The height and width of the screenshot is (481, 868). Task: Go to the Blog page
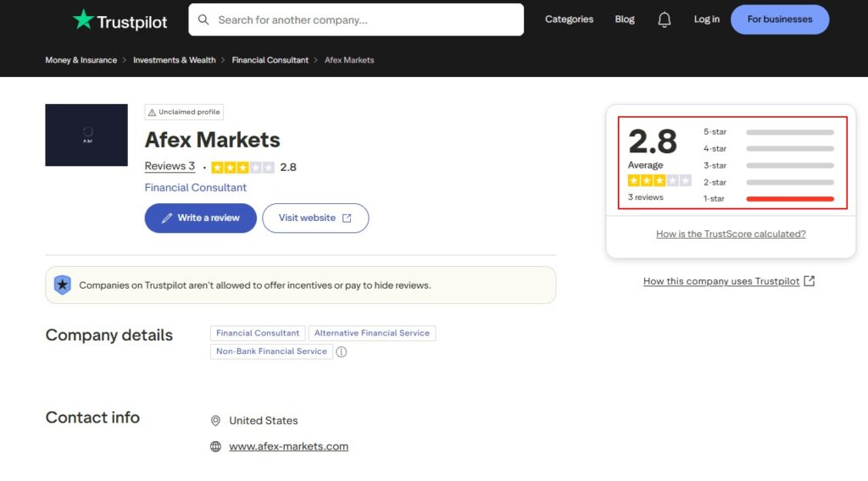625,19
